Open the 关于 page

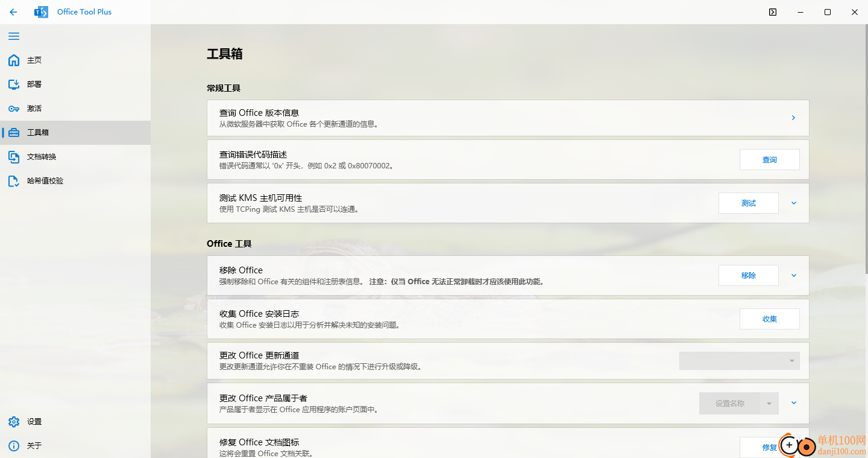point(75,446)
